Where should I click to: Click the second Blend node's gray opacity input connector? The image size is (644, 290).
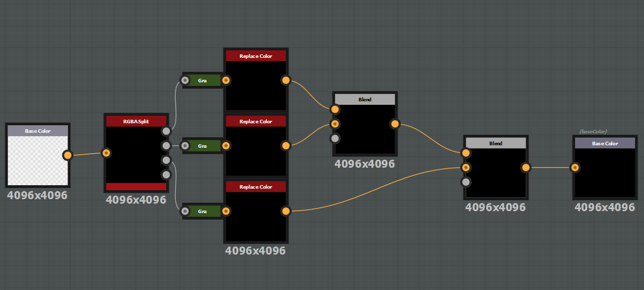(466, 182)
